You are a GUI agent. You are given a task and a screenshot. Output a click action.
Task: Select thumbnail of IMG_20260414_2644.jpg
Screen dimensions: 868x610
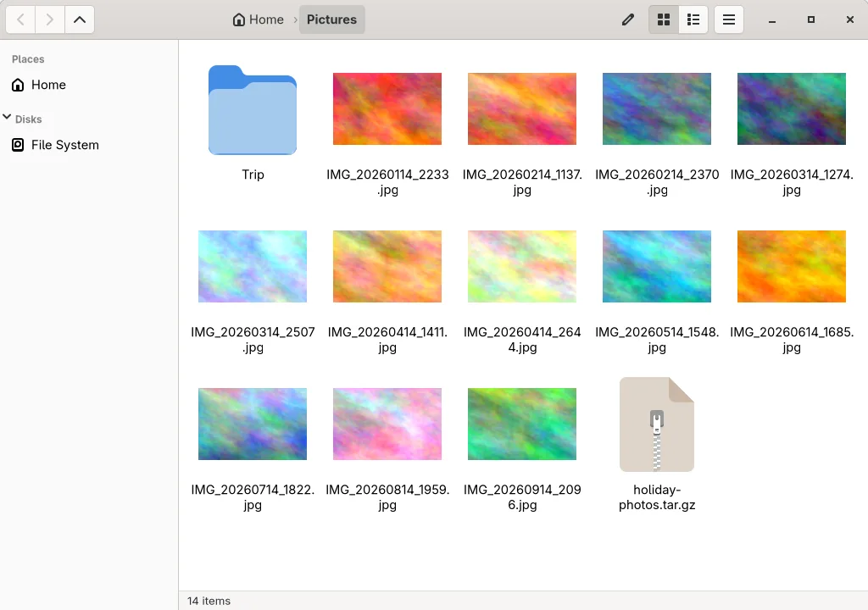pos(522,267)
